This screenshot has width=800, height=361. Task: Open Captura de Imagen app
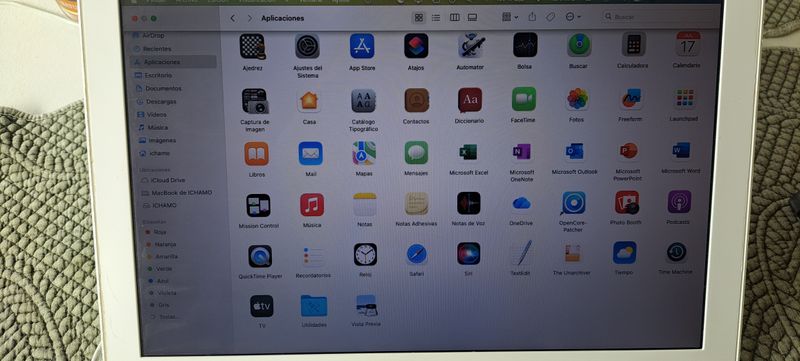pyautogui.click(x=255, y=101)
